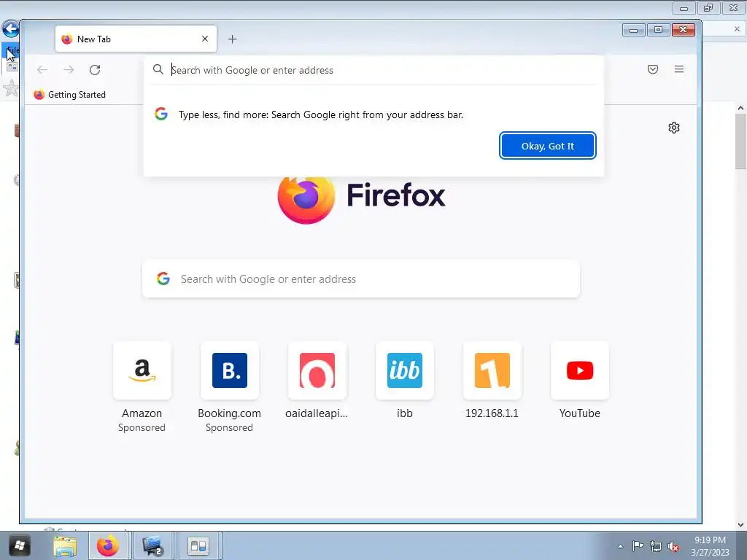Screen dimensions: 747x560
Task: Open the Windows Start menu
Action: tap(19, 545)
